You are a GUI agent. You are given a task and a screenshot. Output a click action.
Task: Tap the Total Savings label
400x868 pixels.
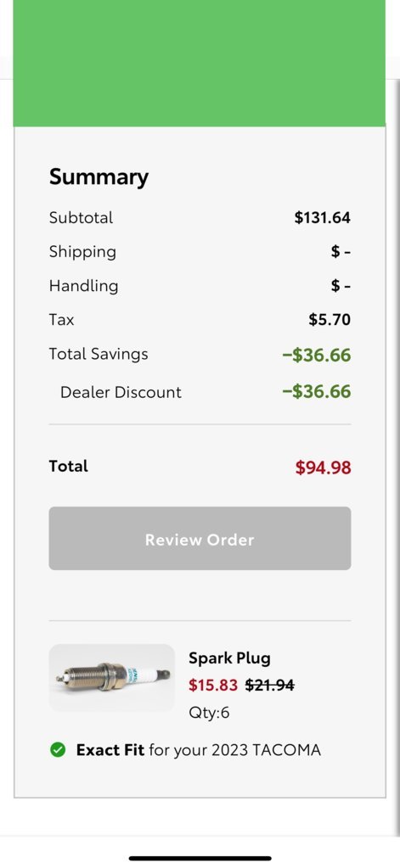99,354
